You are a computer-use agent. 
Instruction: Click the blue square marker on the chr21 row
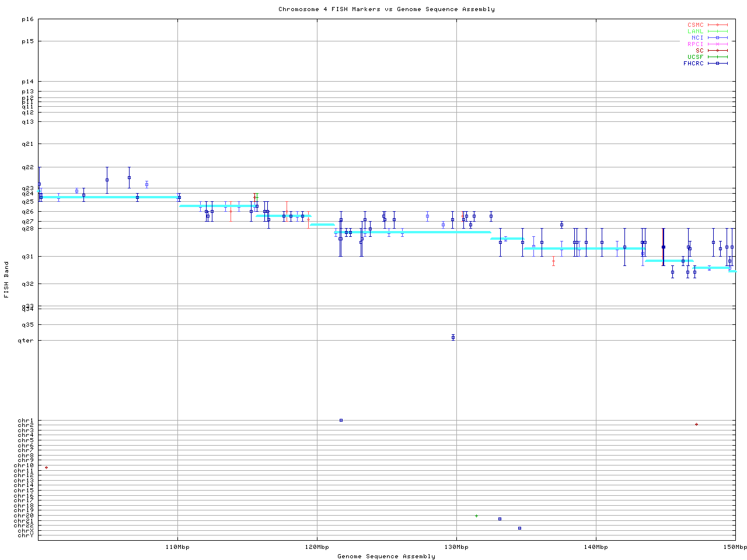pos(500,519)
